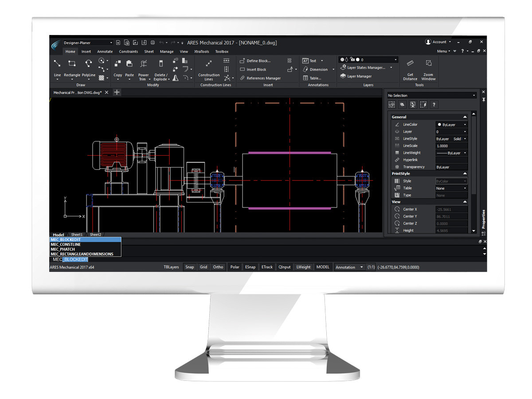Open the Account menu

(x=438, y=42)
